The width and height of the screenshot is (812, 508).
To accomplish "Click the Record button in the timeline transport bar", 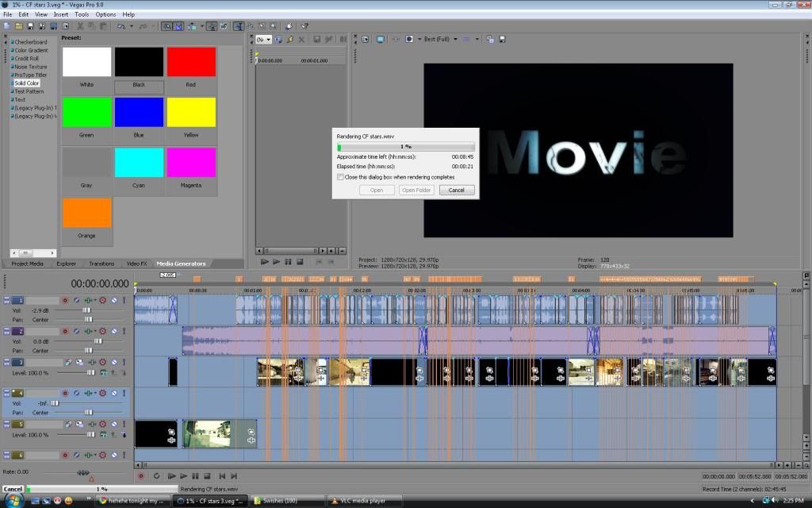I will [141, 475].
